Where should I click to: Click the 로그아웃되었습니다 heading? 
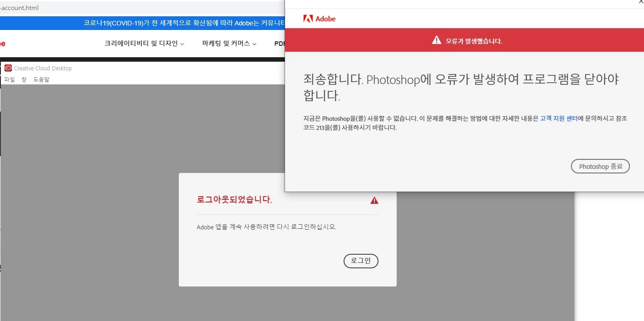[235, 200]
